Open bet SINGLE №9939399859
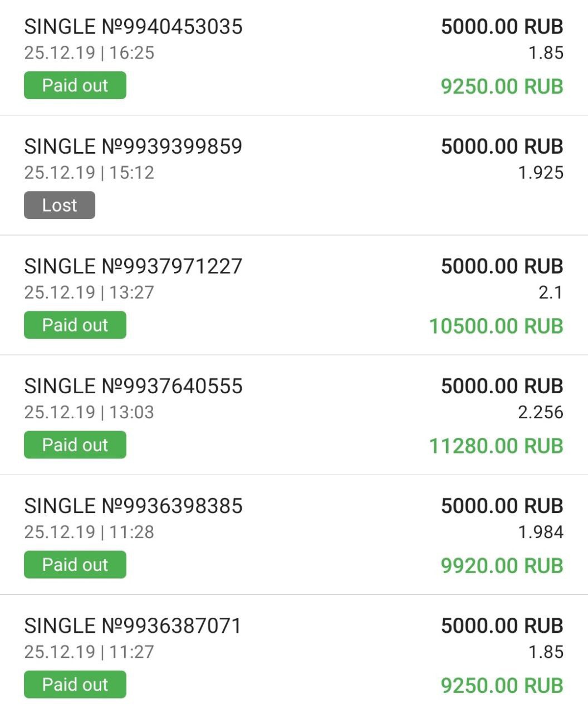This screenshot has width=588, height=713. (134, 146)
